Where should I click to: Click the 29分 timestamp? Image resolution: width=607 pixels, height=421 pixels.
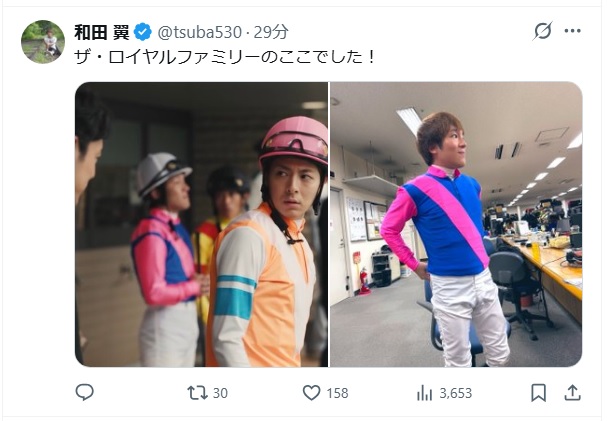click(271, 32)
